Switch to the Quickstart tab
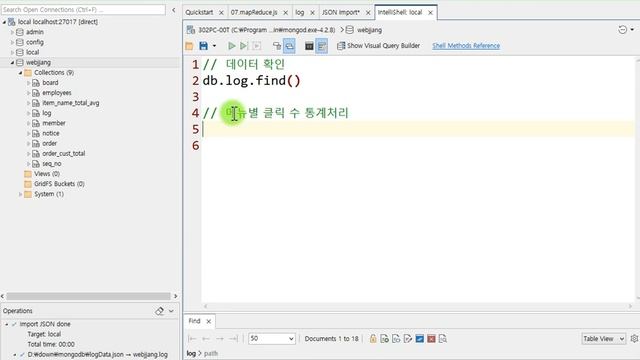Viewport: 640px width, 360px height. click(x=199, y=12)
